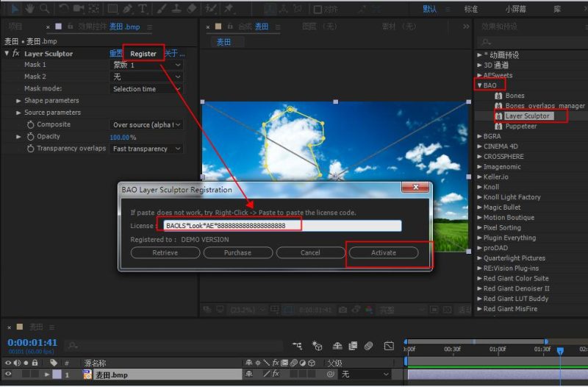
Task: Collapse the BAO effects category
Action: (x=480, y=85)
